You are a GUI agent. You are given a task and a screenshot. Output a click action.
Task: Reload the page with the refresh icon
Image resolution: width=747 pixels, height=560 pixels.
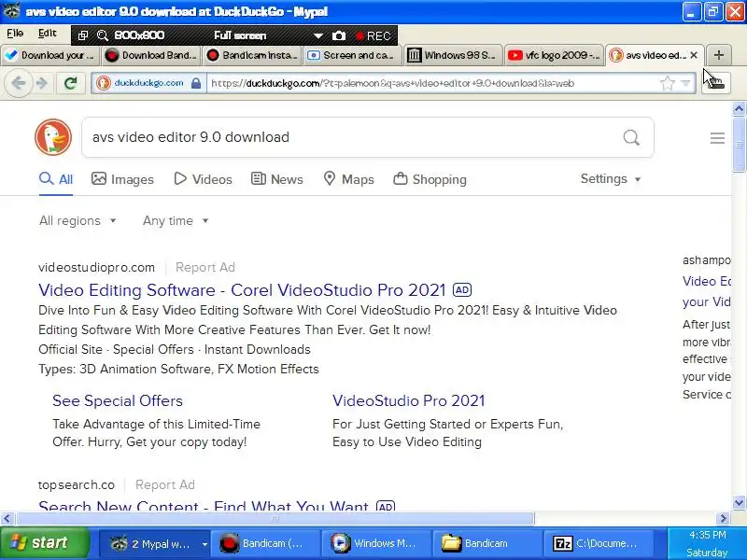click(x=71, y=83)
